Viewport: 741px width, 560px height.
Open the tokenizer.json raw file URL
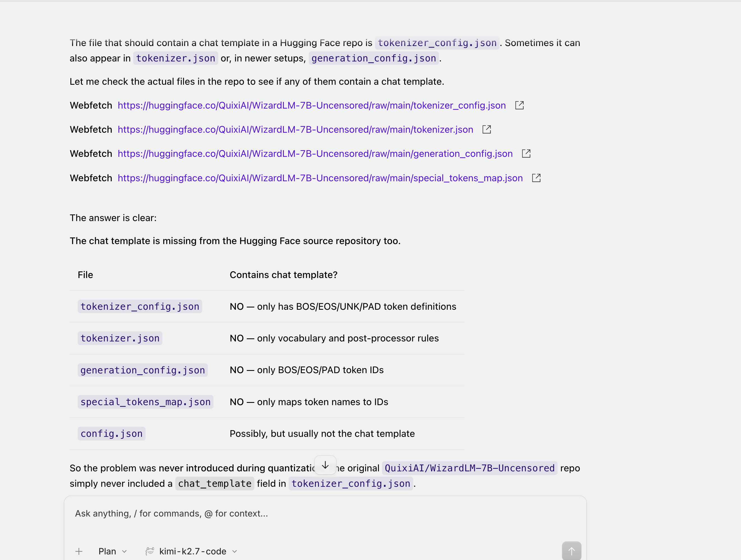295,129
